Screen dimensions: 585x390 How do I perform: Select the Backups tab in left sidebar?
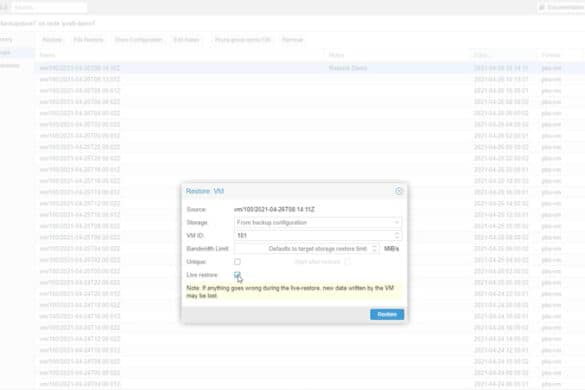[x=17, y=53]
